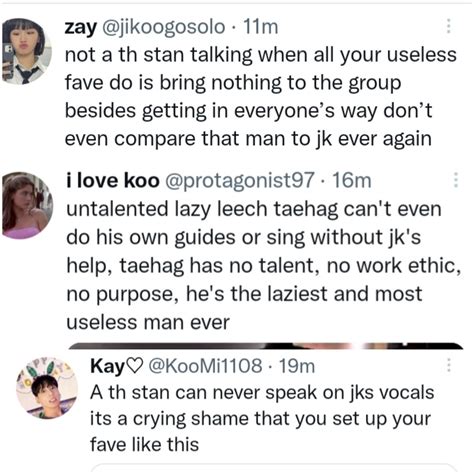Open the tweet 'A th stan can never speak'
The width and height of the screenshot is (474, 474).
[262, 418]
